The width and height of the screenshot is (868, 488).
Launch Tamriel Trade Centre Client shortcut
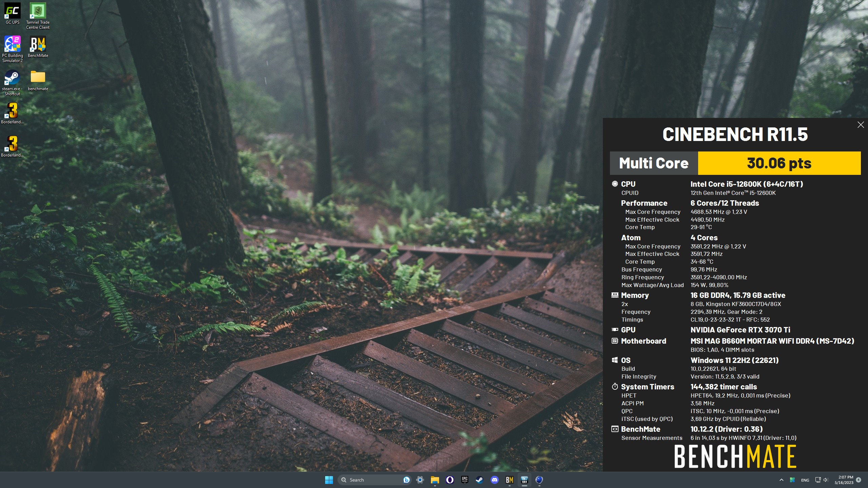(x=38, y=16)
